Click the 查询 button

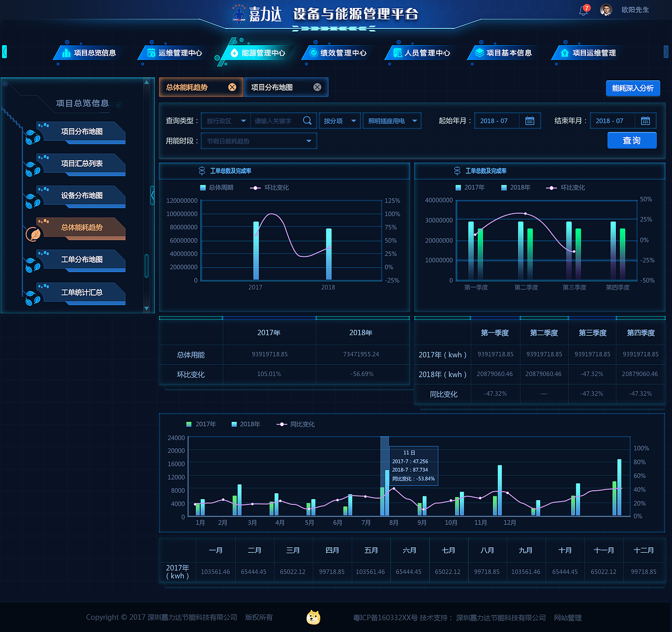point(632,140)
